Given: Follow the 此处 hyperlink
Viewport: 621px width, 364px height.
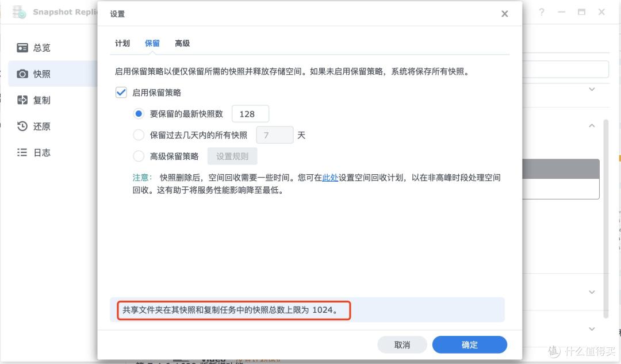Looking at the screenshot, I should tap(330, 178).
